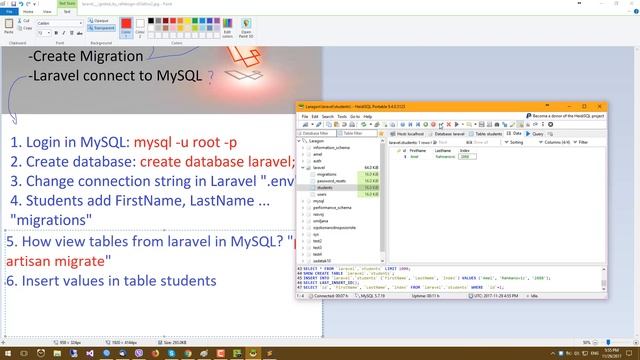Click the green insert-row plus icon in HeidiSQL
This screenshot has width=640, height=360.
tap(426, 124)
